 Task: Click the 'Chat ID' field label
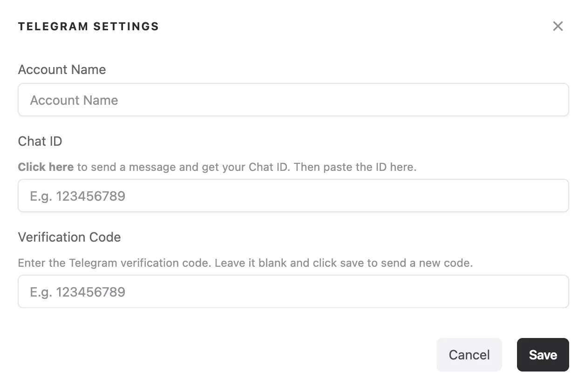40,142
